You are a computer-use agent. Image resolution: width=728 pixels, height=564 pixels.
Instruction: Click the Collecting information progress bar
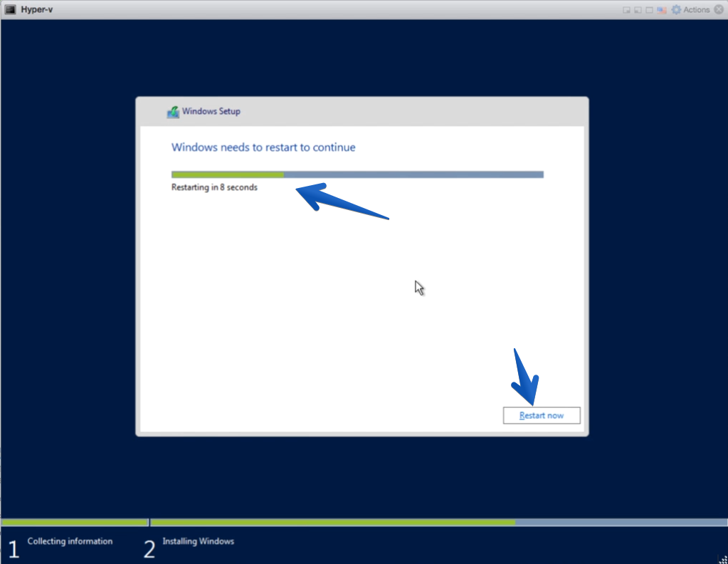74,523
